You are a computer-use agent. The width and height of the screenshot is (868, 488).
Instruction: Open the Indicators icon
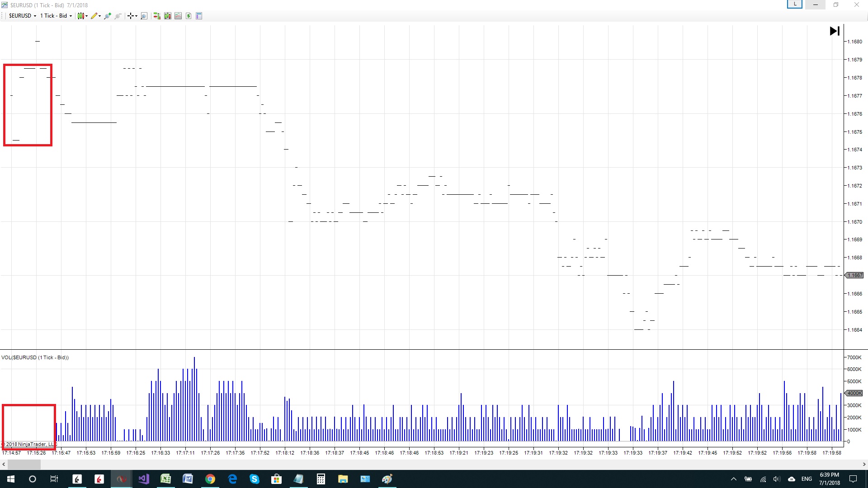point(178,16)
